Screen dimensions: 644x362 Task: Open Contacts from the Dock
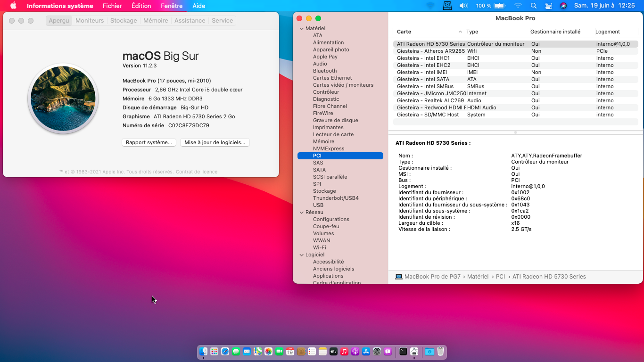pos(301,351)
